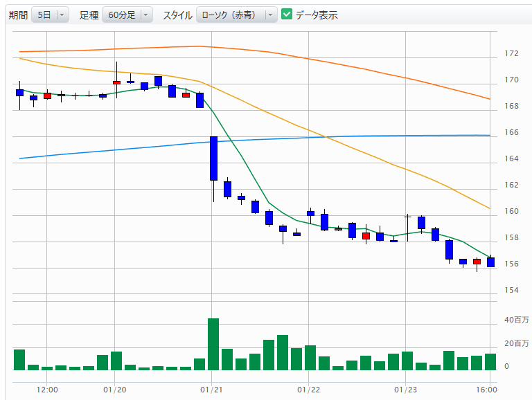Click the blue long-term moving average line
Screen dimensions: 532x400
[346, 136]
